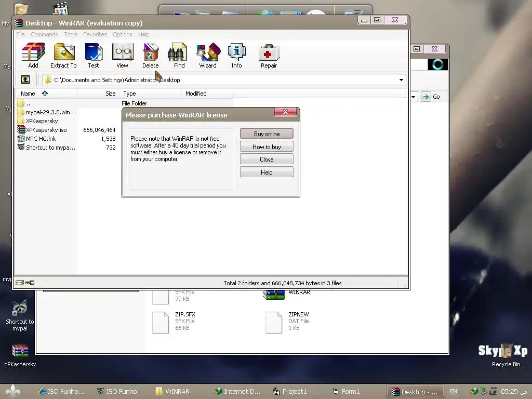Screen dimensions: 532x399
Task: Run the Test toolbar icon
Action: coord(94,56)
